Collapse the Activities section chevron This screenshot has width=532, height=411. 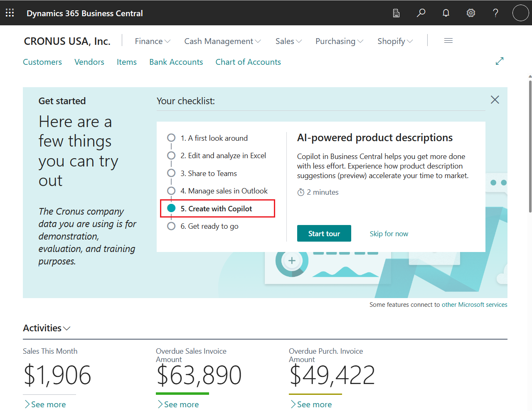[x=67, y=328]
